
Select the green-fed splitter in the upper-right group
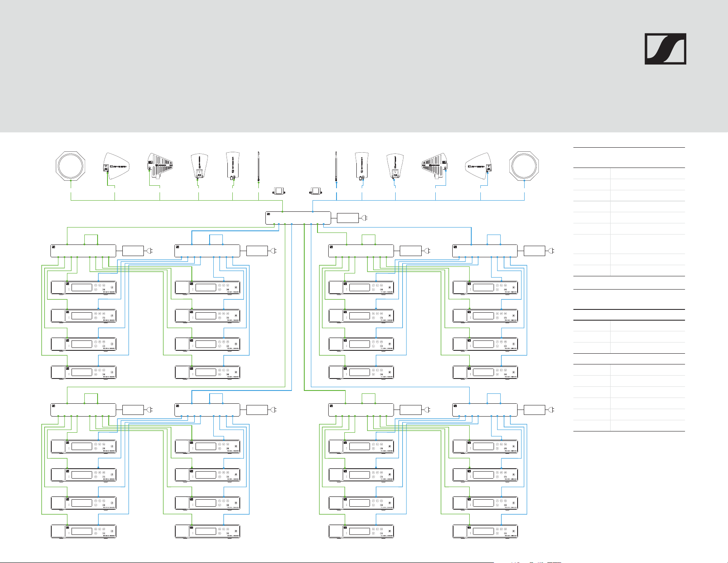[361, 251]
